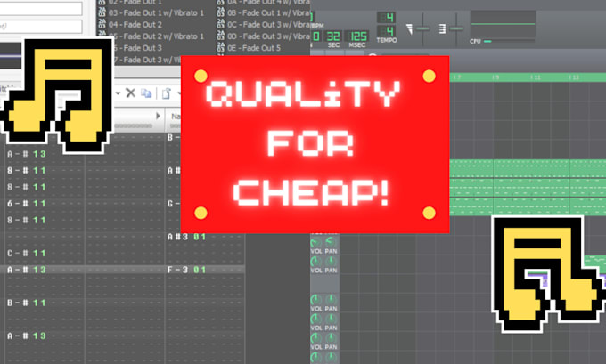Image resolution: width=606 pixels, height=364 pixels.
Task: Click the time signature numerator 4
Action: point(386,18)
